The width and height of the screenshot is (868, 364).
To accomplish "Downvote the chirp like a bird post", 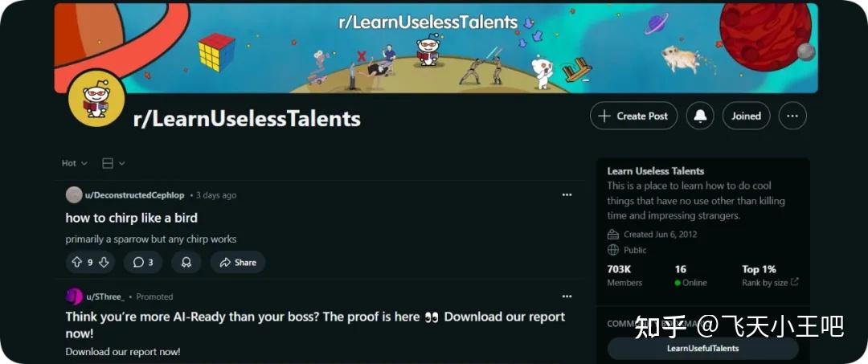I will pos(104,262).
